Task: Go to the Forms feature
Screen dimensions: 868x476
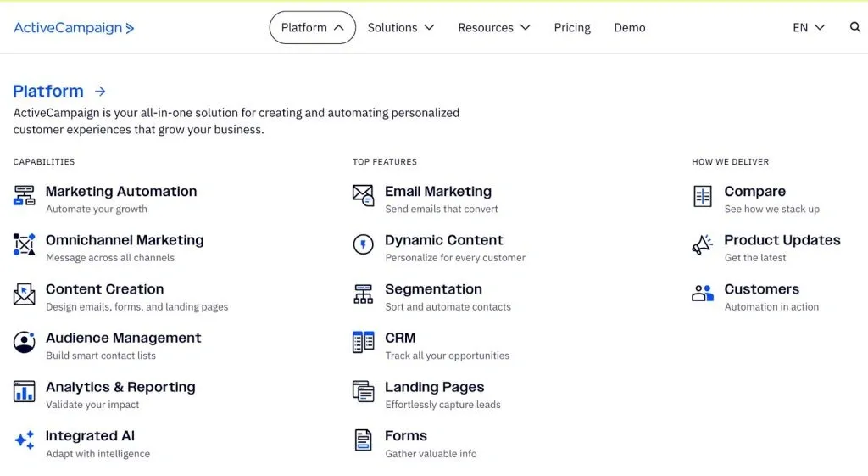Action: [x=406, y=435]
